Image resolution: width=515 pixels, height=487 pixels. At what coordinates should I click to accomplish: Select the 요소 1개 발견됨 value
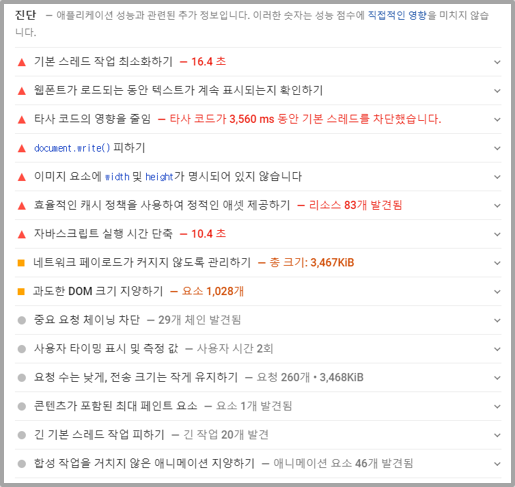tap(254, 406)
